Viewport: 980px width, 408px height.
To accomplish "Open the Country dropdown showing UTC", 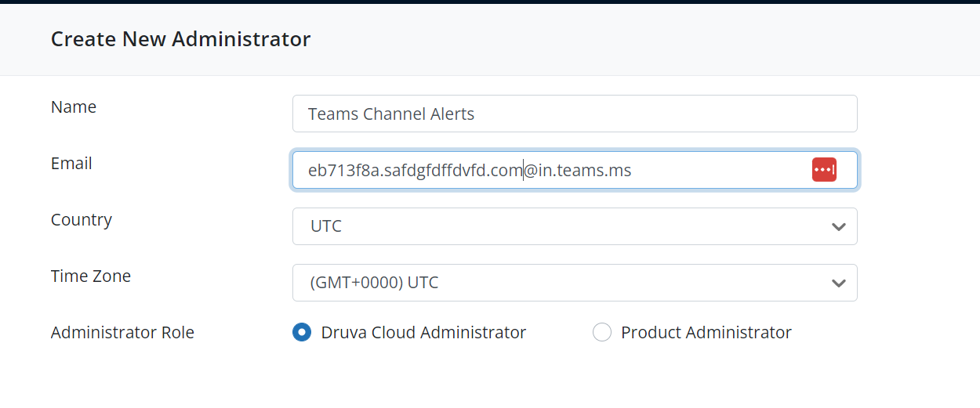I will click(574, 226).
